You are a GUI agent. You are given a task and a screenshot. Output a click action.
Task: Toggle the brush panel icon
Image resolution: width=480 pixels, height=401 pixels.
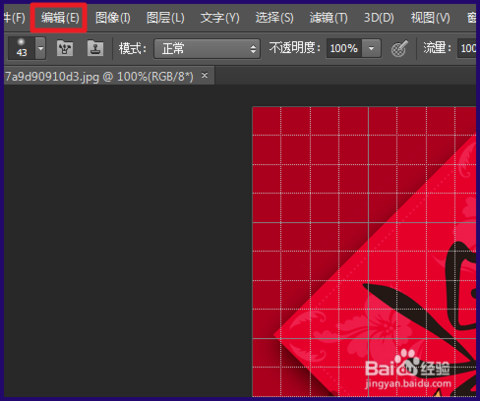(x=65, y=49)
